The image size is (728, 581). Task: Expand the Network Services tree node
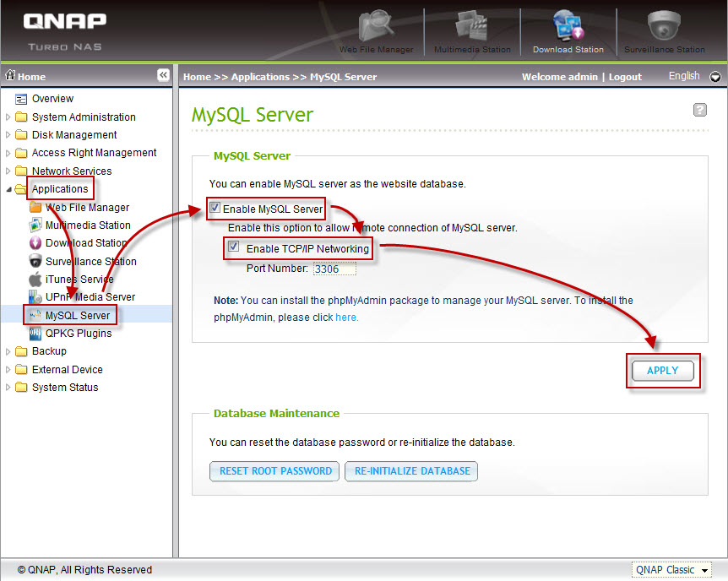coord(8,171)
